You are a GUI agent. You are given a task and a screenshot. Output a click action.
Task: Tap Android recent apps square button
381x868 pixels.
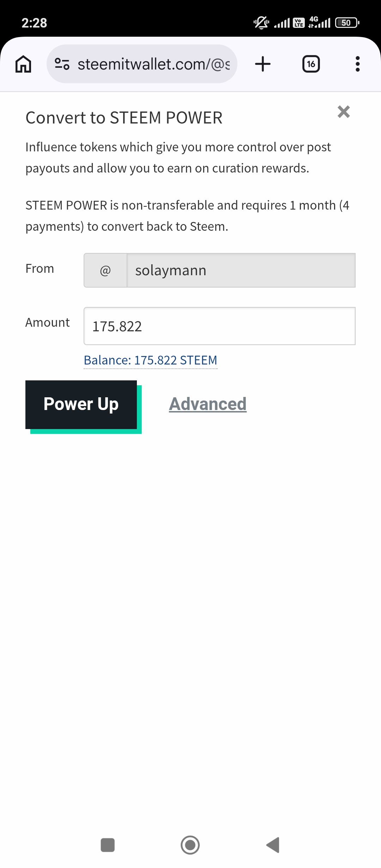point(108,845)
